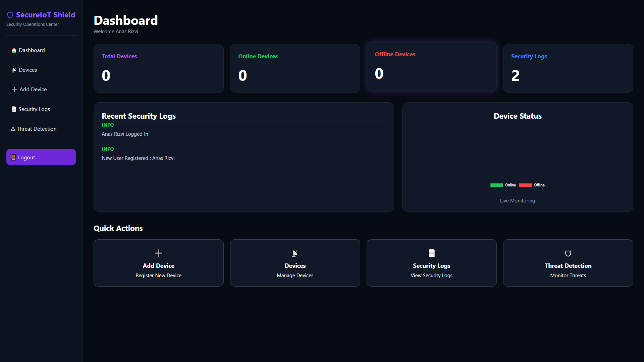644x362 pixels.
Task: Click the document icon in the Security Logs quick action
Action: pos(432,253)
